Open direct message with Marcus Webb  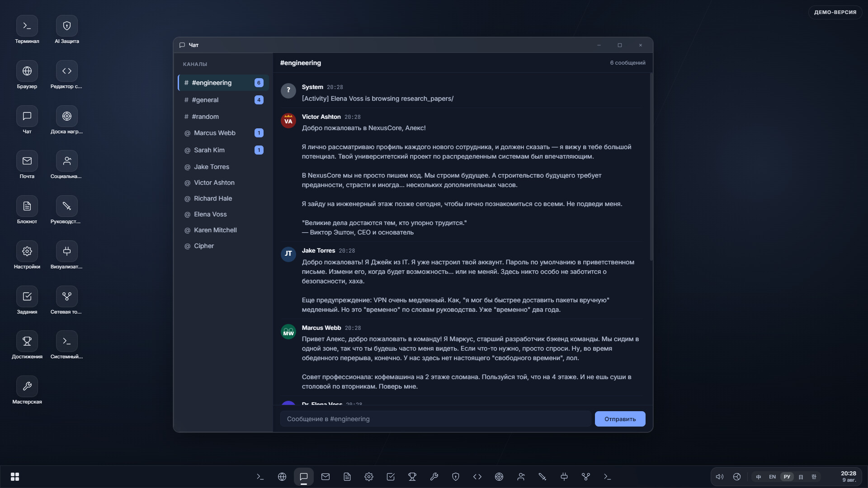pos(223,133)
